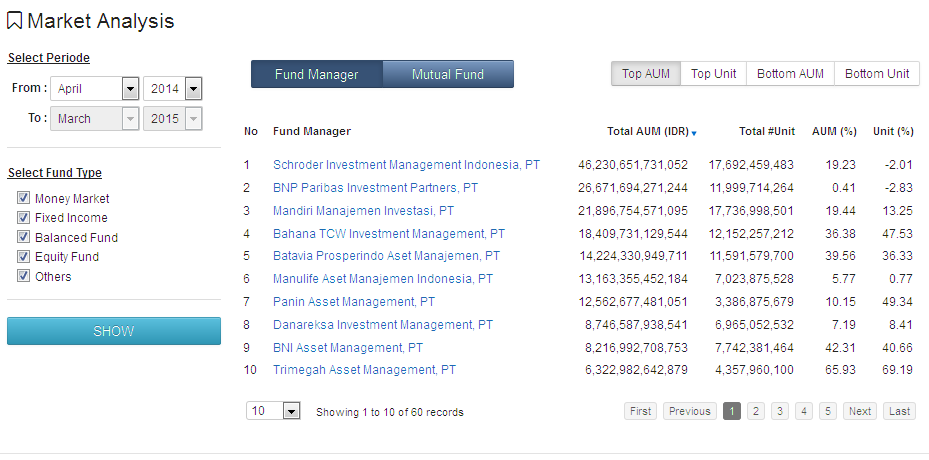Go to the Next page of results
The height and width of the screenshot is (460, 929).
coord(859,411)
